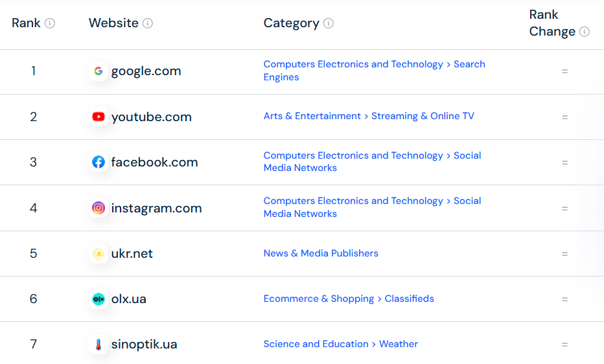Click the info icon beside Category header
Screen dimensions: 604x364
(x=328, y=23)
